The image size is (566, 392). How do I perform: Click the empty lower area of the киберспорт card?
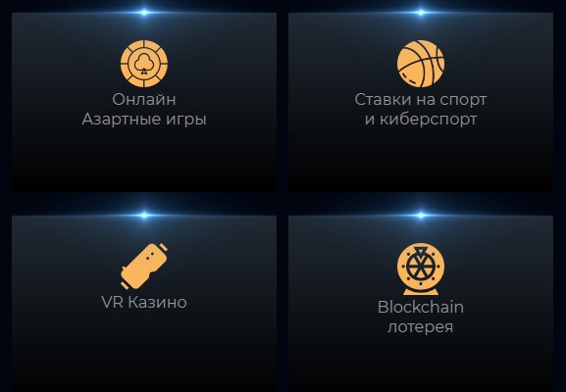coord(421,161)
